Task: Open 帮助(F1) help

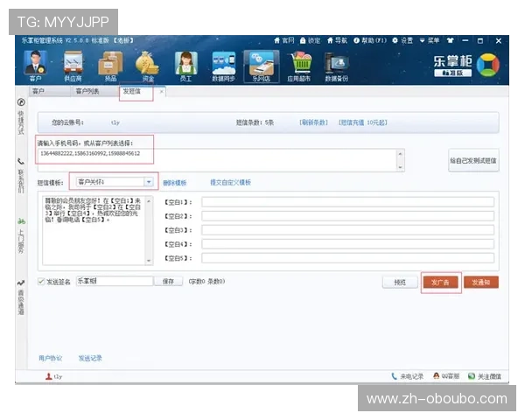Action: (x=370, y=40)
